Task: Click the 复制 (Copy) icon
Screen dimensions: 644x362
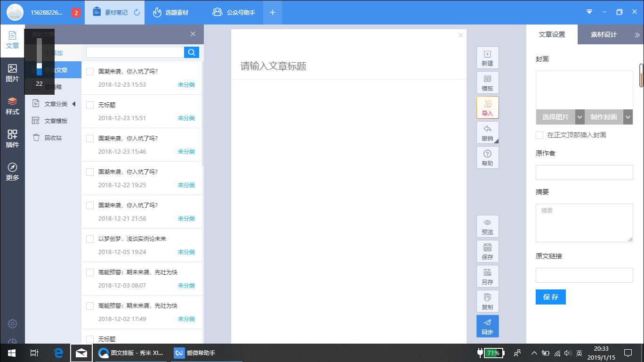Action: click(487, 301)
